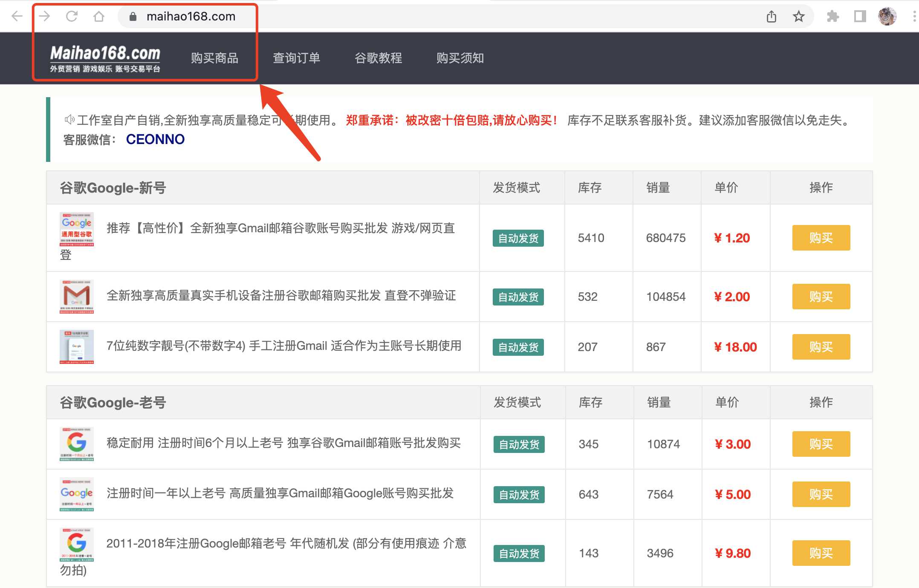The height and width of the screenshot is (588, 919).
Task: Open 购买商品 nav menu
Action: (x=214, y=58)
